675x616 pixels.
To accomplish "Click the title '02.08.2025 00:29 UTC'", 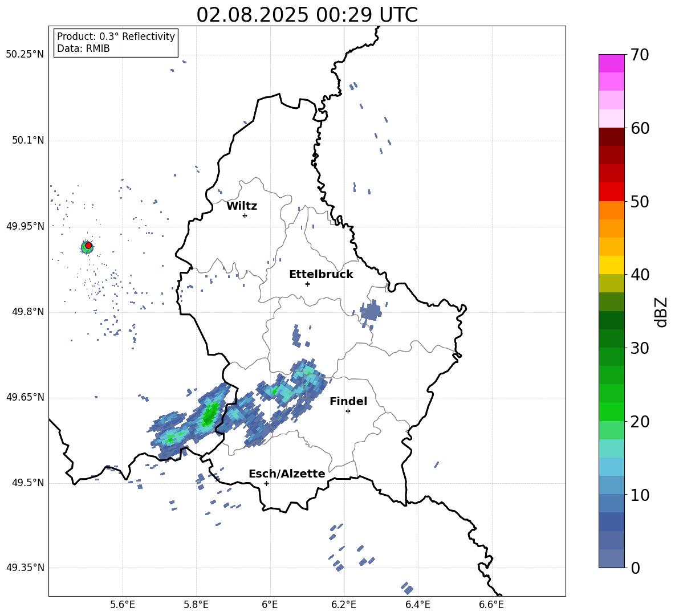I will pos(307,15).
